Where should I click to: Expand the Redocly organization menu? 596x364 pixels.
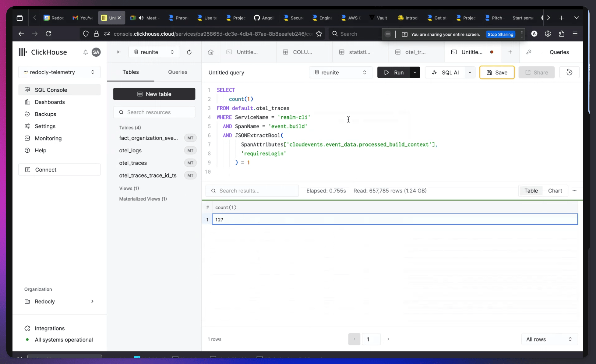pyautogui.click(x=59, y=301)
